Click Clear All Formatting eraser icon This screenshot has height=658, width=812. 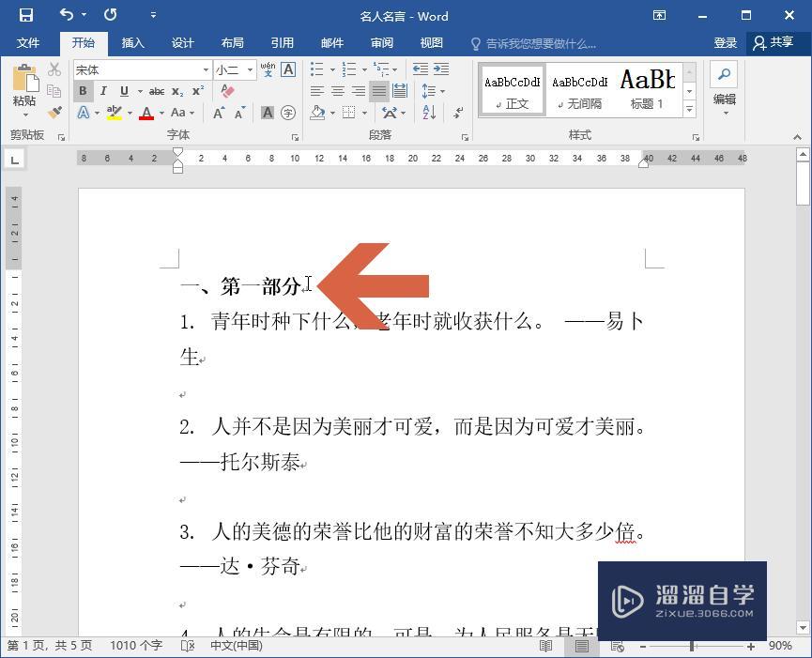(x=227, y=91)
